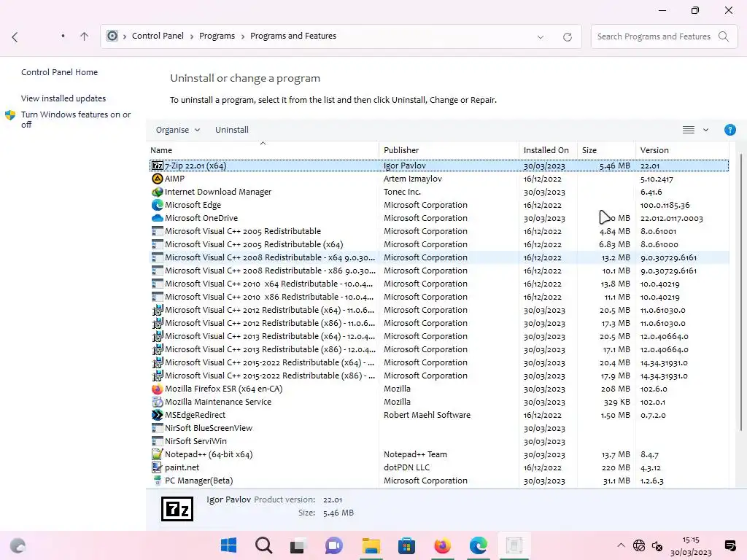Click the large 7z icon in details pane
The width and height of the screenshot is (747, 560).
click(x=177, y=509)
